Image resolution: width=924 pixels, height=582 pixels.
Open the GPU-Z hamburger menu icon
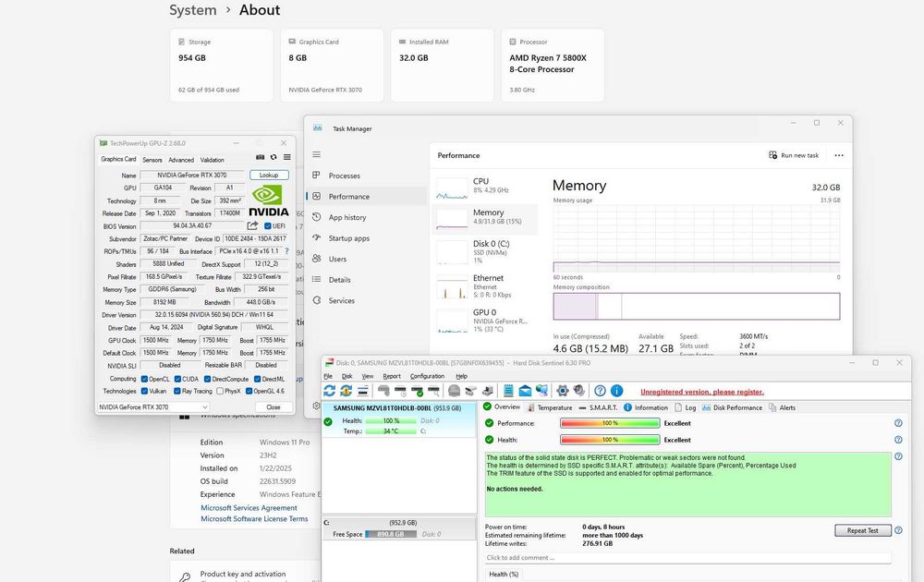287,157
